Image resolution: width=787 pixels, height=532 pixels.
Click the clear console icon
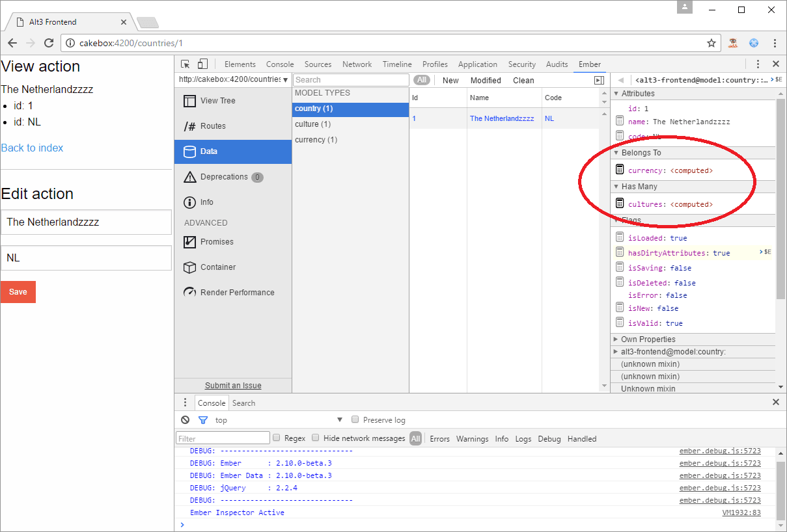185,419
